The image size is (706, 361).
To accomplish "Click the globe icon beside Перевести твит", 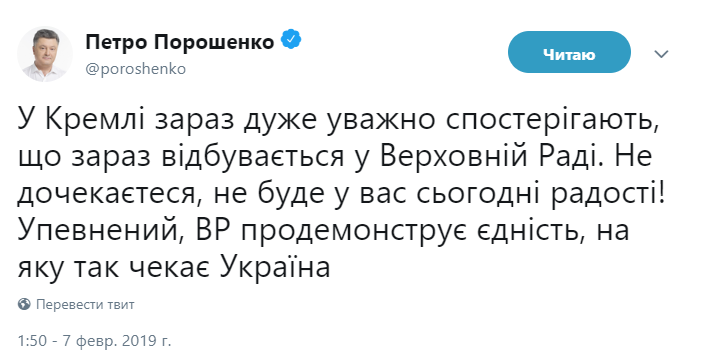I will coord(24,304).
